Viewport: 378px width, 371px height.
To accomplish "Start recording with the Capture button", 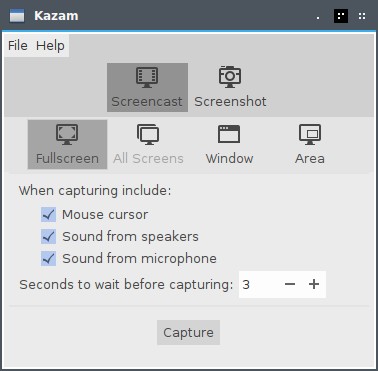I will [x=188, y=332].
